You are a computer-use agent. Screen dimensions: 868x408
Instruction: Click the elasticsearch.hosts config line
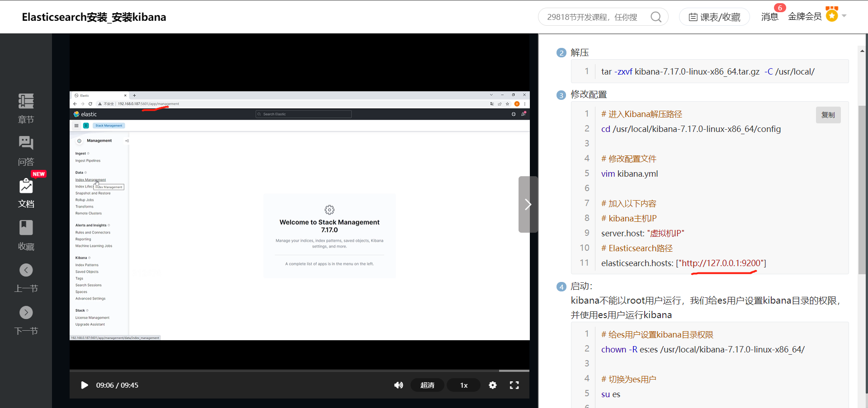coord(684,263)
